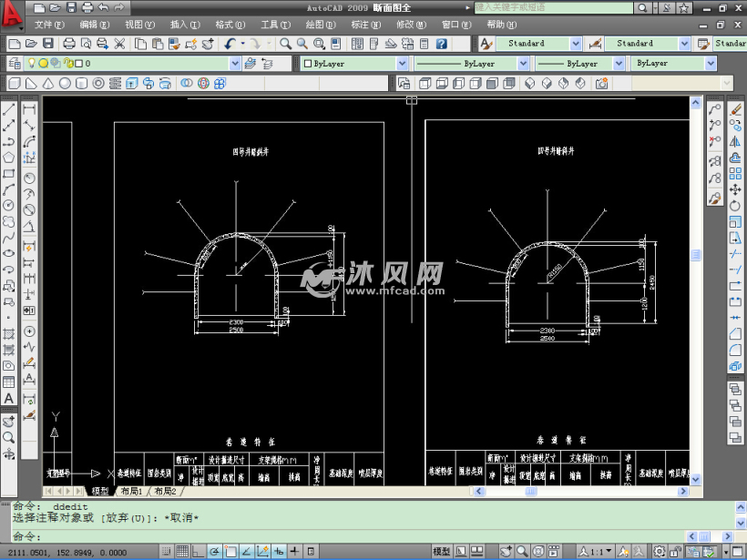The image size is (747, 560).
Task: Toggle Object Snap Tracking in status bar
Action: click(247, 552)
